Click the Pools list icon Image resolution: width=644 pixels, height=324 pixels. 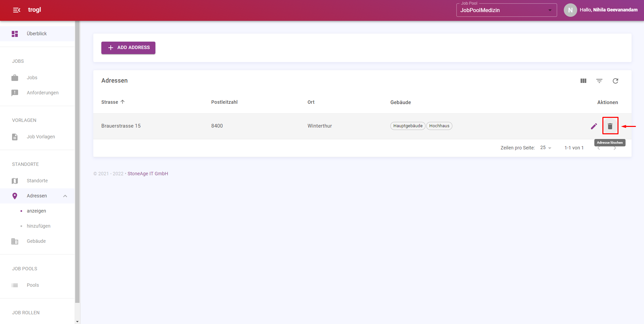click(15, 285)
